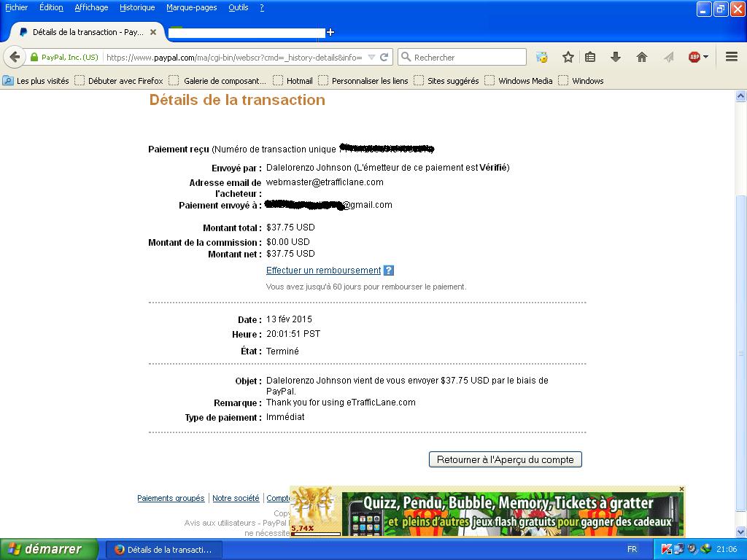
Task: Open Sites suggérés bookmark
Action: 447,81
